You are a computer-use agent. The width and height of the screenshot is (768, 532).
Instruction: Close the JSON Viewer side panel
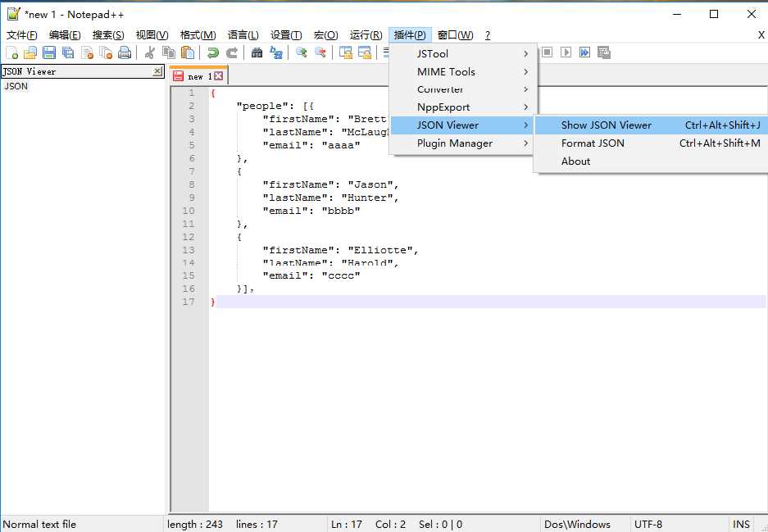coord(157,71)
